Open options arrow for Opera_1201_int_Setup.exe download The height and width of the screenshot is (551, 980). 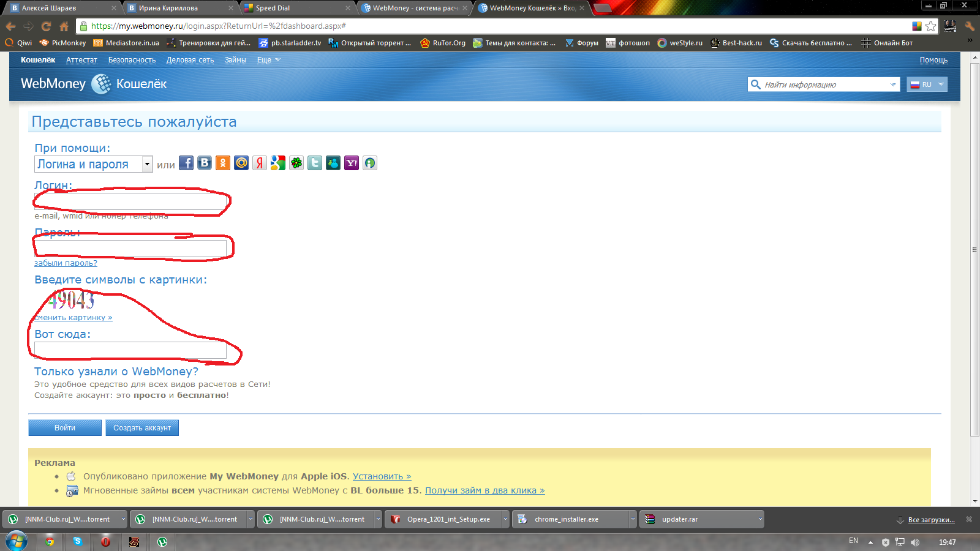(x=505, y=519)
